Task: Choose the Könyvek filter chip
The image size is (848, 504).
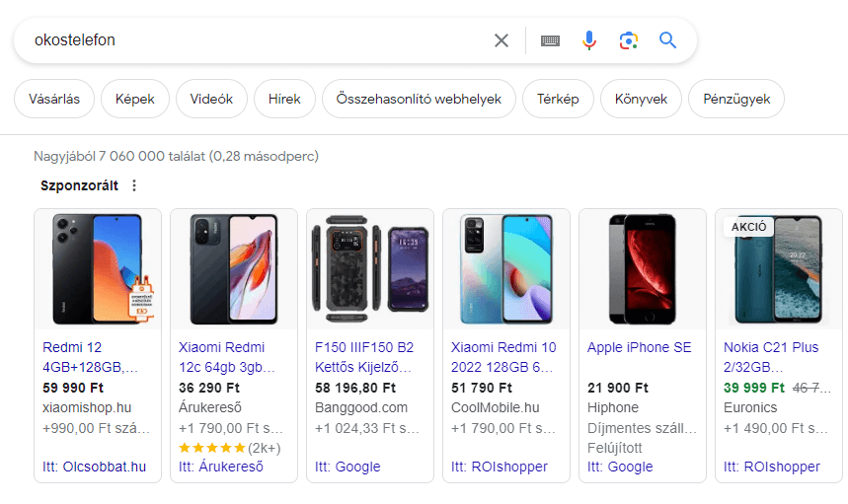Action: pos(642,99)
